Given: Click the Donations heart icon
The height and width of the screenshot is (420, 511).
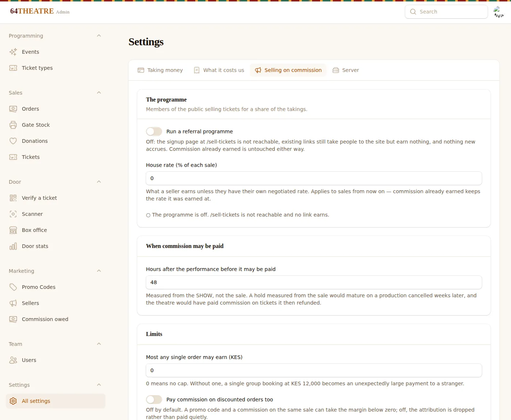Looking at the screenshot, I should tap(13, 141).
